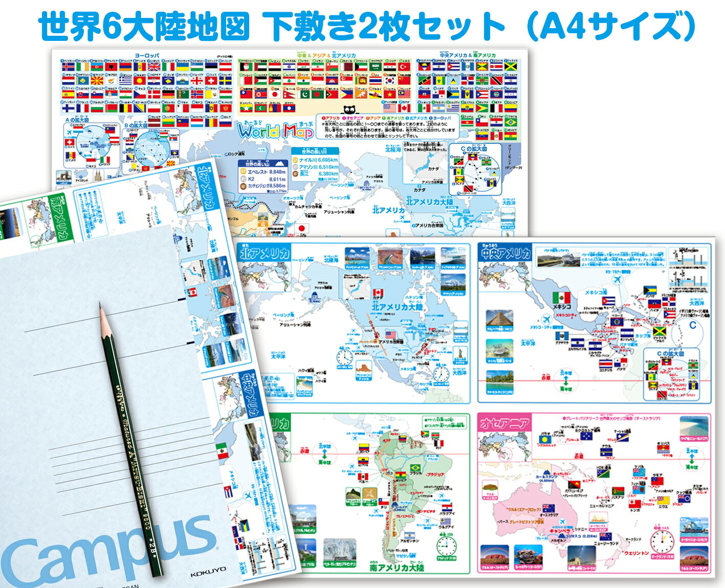Click the black cat mascot above World Map
The height and width of the screenshot is (588, 725).
[x=349, y=110]
